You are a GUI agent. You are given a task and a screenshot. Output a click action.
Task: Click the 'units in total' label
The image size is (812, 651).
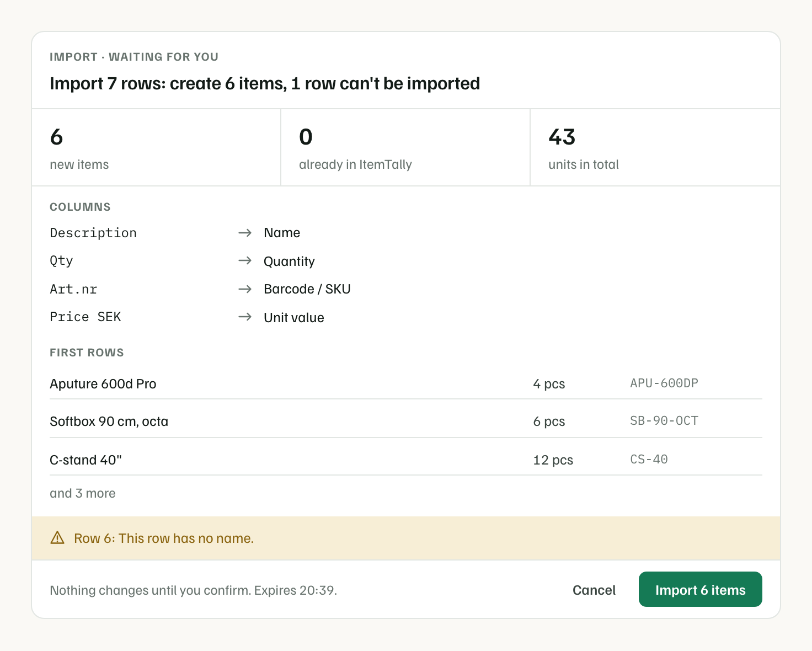point(584,164)
